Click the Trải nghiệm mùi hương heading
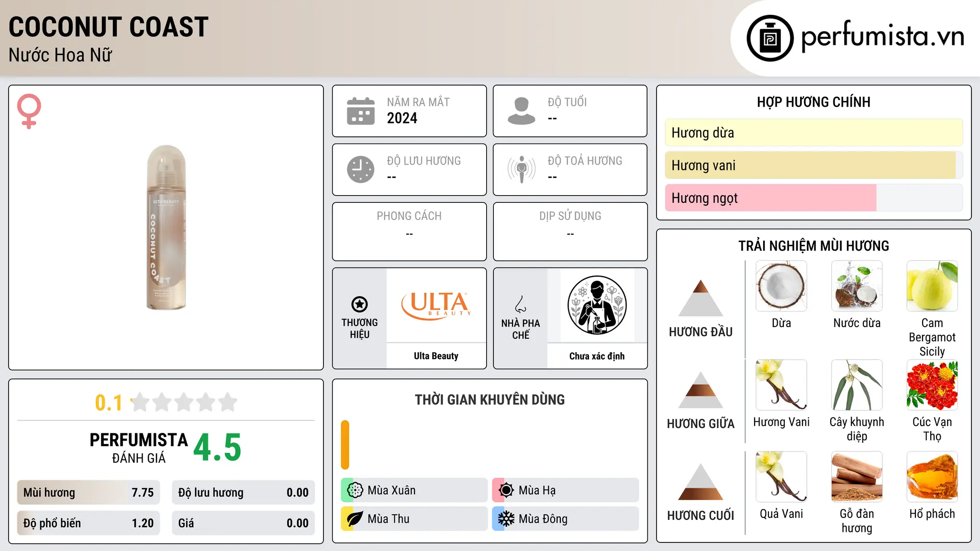 tap(813, 246)
